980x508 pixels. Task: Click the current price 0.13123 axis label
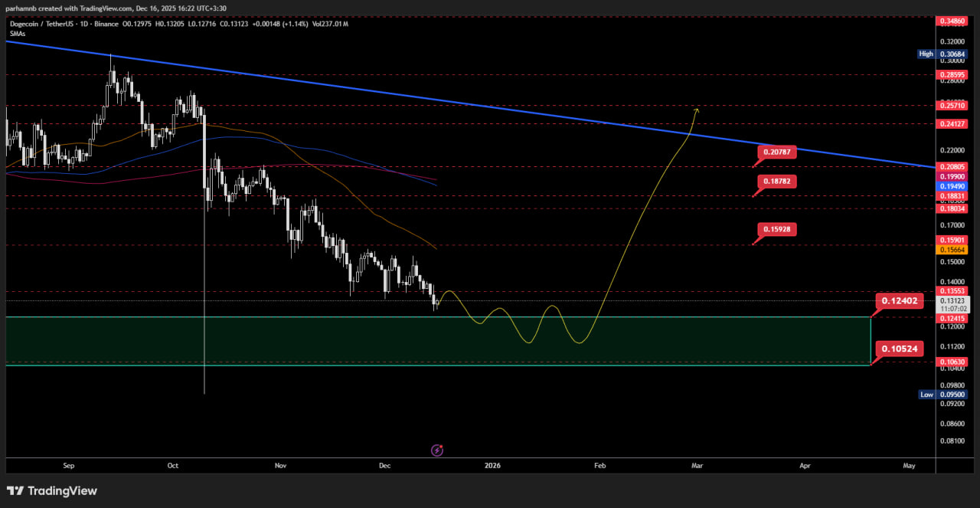click(x=946, y=301)
